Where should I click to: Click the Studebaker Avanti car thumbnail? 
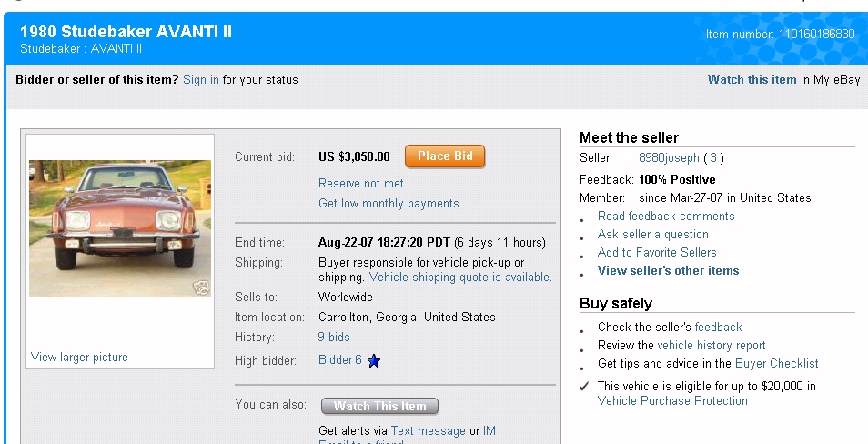coord(119,227)
